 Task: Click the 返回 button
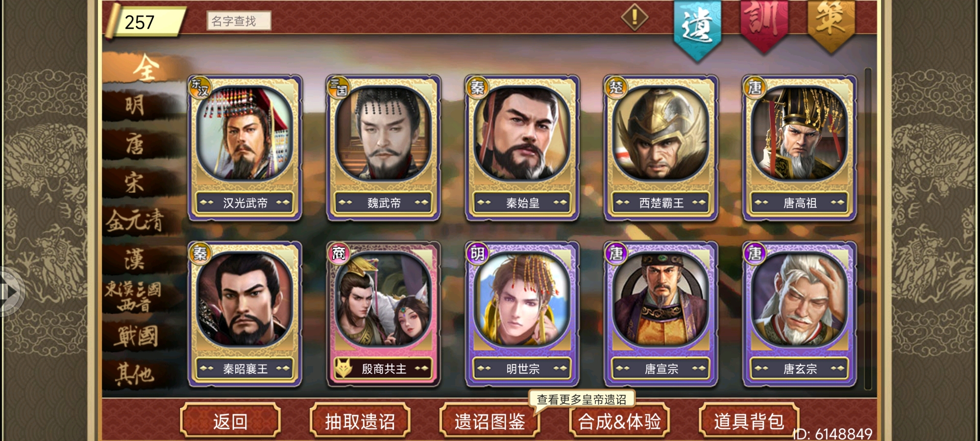pos(230,420)
